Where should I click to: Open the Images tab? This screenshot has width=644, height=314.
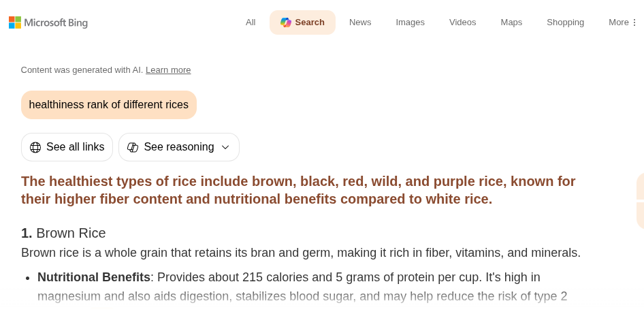pyautogui.click(x=410, y=22)
